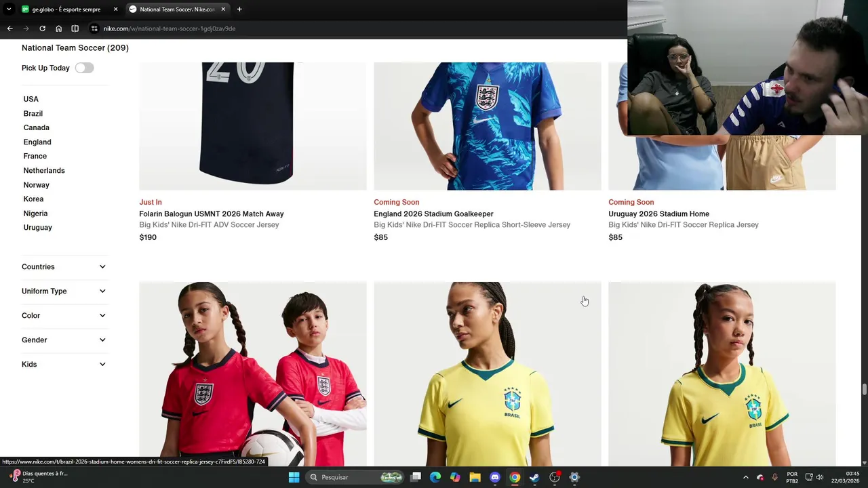Launch Microsoft Edge from the taskbar
Screen dimensions: 868x488
435,477
